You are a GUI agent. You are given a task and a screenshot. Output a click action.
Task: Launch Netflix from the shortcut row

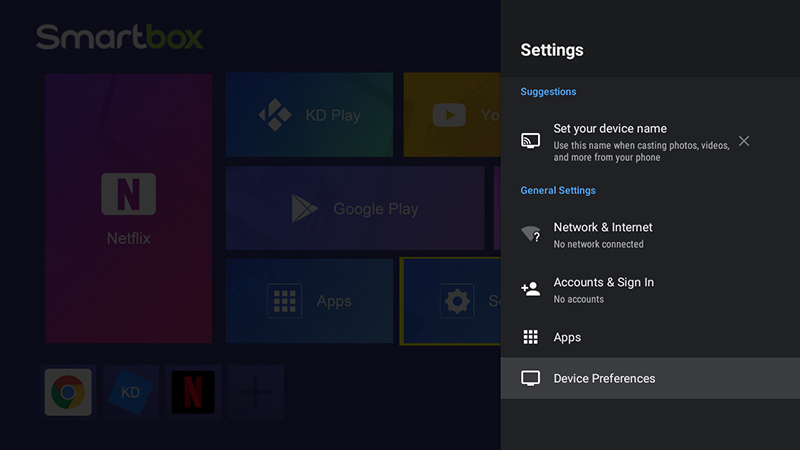pyautogui.click(x=193, y=392)
